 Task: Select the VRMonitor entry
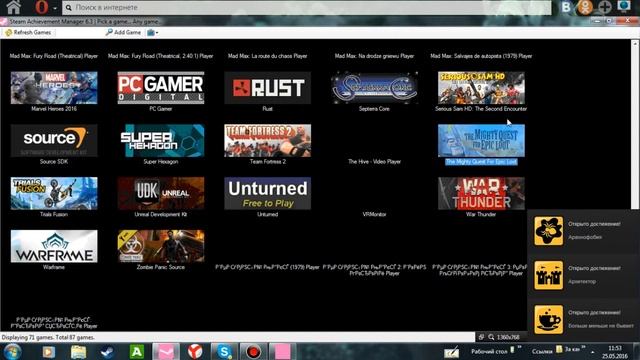[x=374, y=214]
